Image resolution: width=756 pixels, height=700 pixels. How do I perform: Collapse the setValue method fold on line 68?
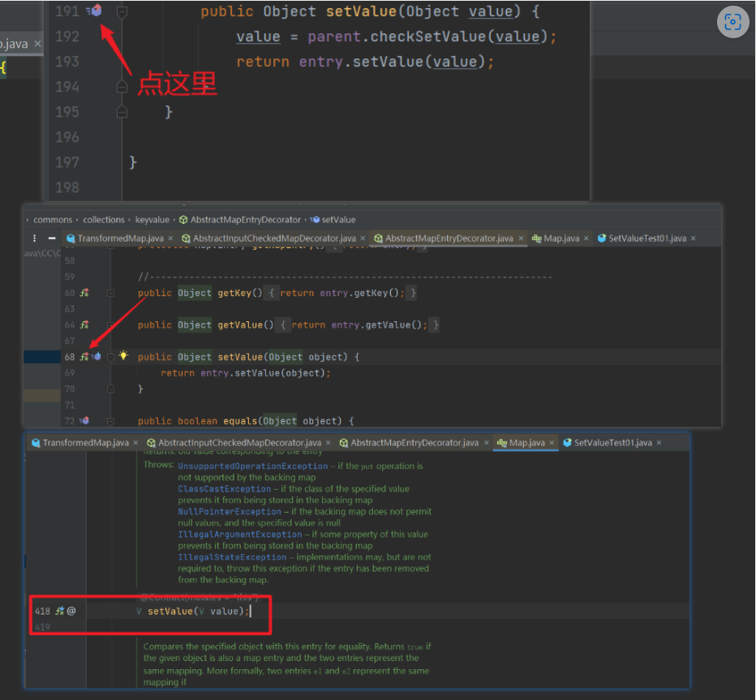click(110, 357)
